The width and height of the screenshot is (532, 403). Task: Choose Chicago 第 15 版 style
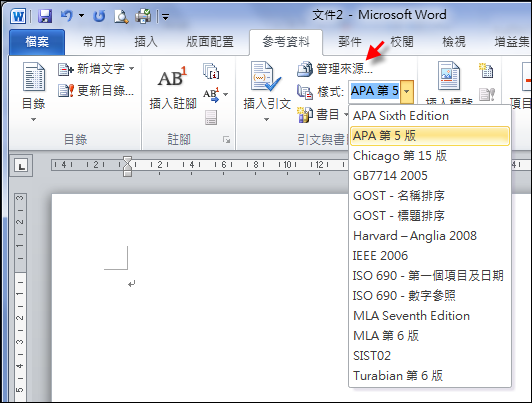(x=430, y=156)
